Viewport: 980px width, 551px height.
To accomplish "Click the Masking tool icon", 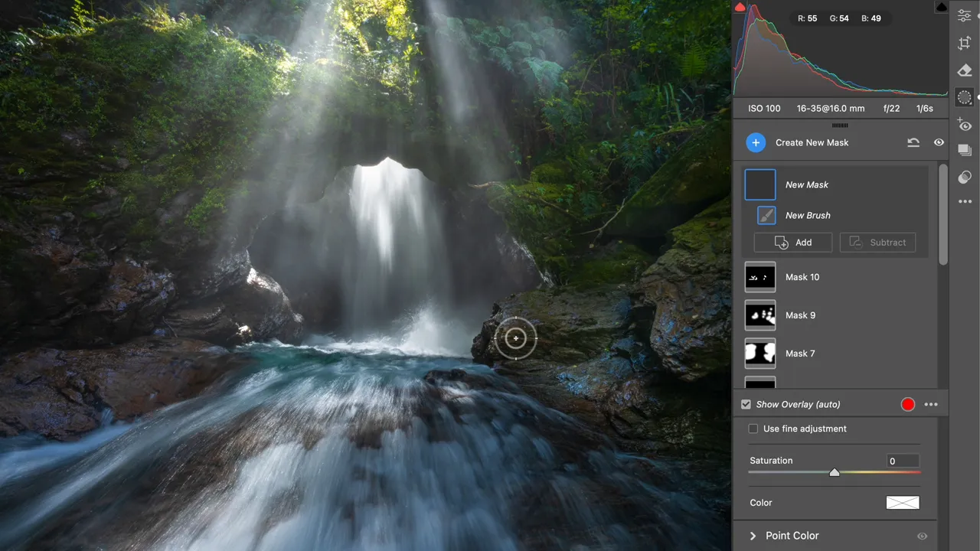I will (x=965, y=97).
